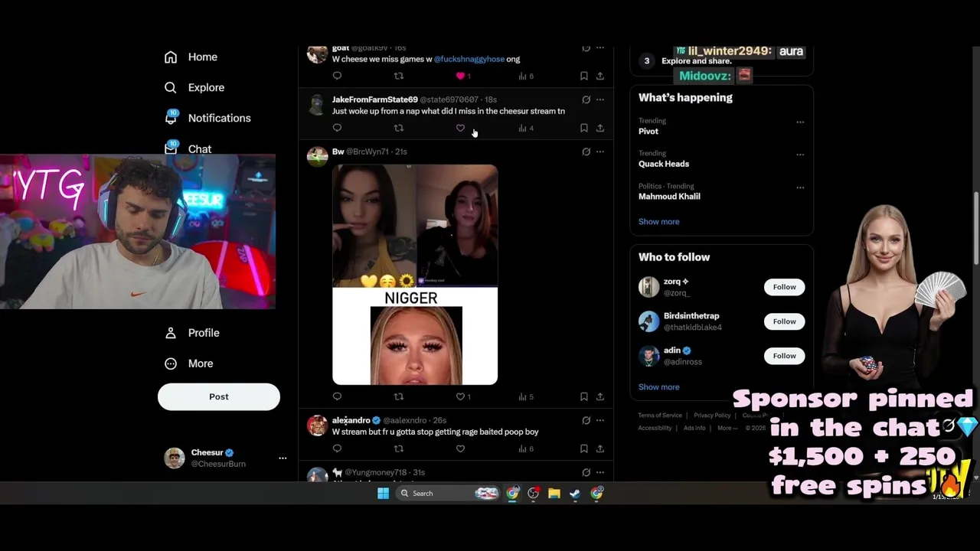The height and width of the screenshot is (551, 980).
Task: Follow zorq
Action: [x=784, y=287]
